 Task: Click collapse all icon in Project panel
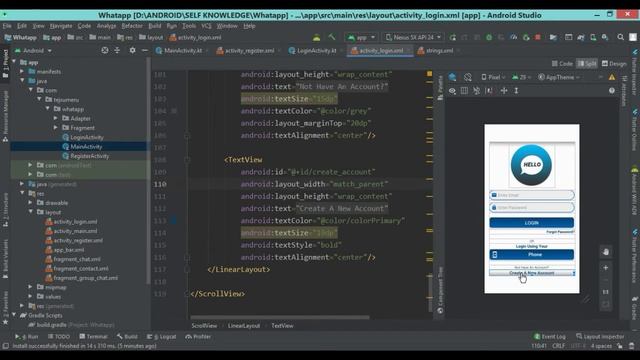[x=117, y=51]
